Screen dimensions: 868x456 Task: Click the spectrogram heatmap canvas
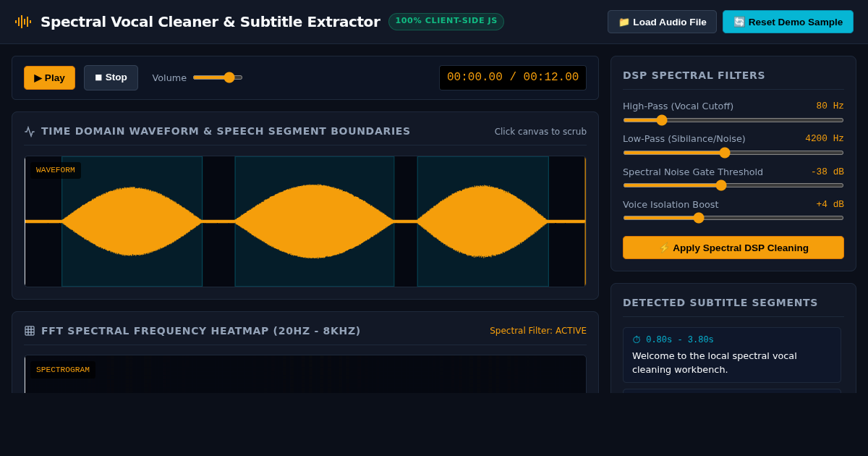coord(305,374)
